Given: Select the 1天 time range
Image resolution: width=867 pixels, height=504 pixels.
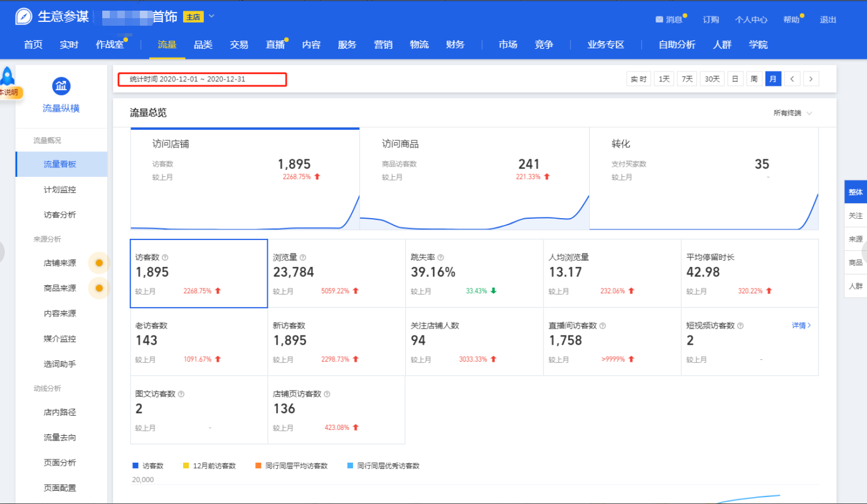Looking at the screenshot, I should point(664,79).
